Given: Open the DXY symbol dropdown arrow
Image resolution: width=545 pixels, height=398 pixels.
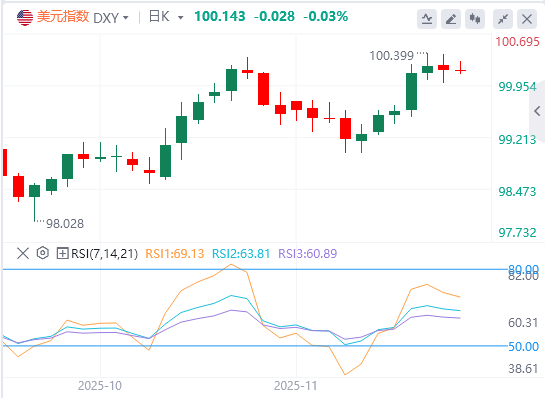Looking at the screenshot, I should click(x=125, y=17).
